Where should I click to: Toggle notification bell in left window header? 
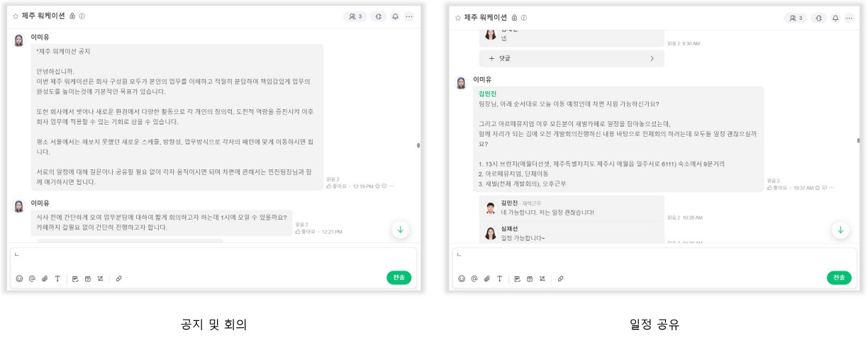395,16
